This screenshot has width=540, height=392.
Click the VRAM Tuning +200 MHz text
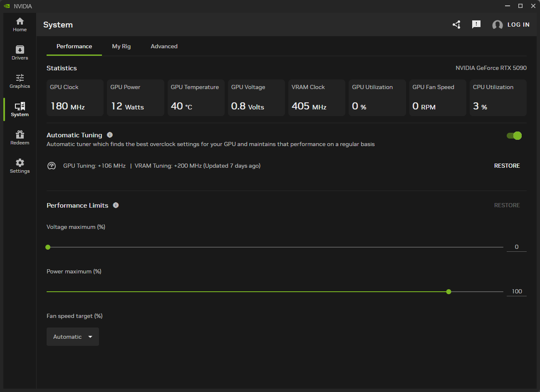click(x=168, y=166)
